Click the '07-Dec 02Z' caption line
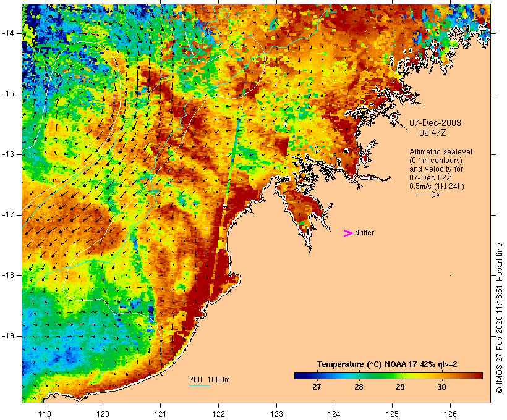507x420 pixels. point(430,178)
